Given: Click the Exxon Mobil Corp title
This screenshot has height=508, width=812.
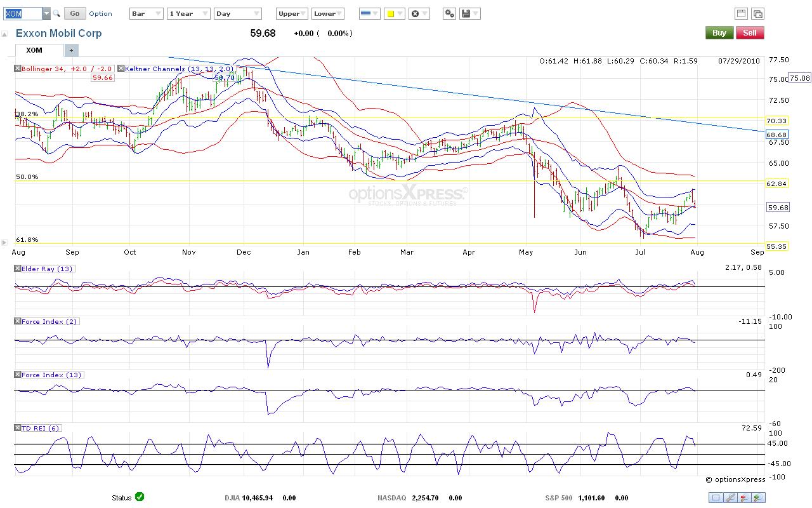Looking at the screenshot, I should click(x=58, y=33).
